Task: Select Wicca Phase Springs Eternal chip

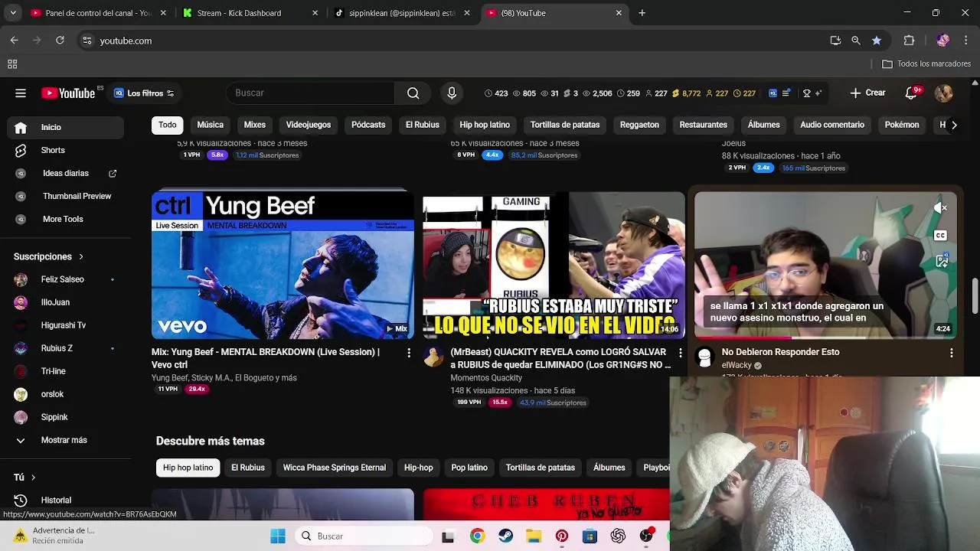Action: (335, 468)
